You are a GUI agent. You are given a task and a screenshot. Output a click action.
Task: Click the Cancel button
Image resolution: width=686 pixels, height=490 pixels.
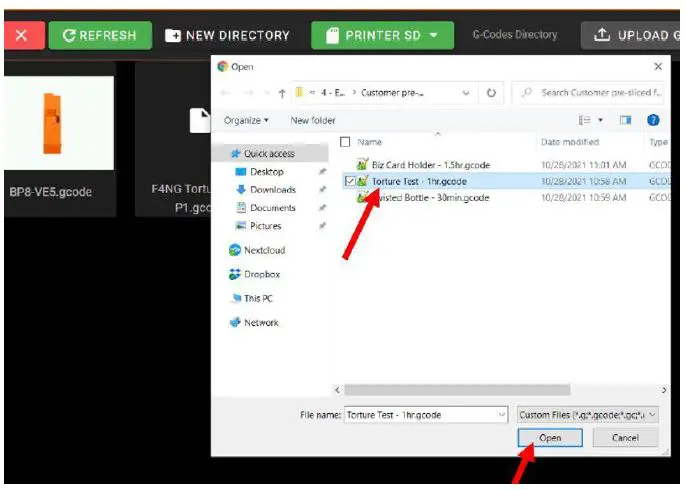(625, 438)
